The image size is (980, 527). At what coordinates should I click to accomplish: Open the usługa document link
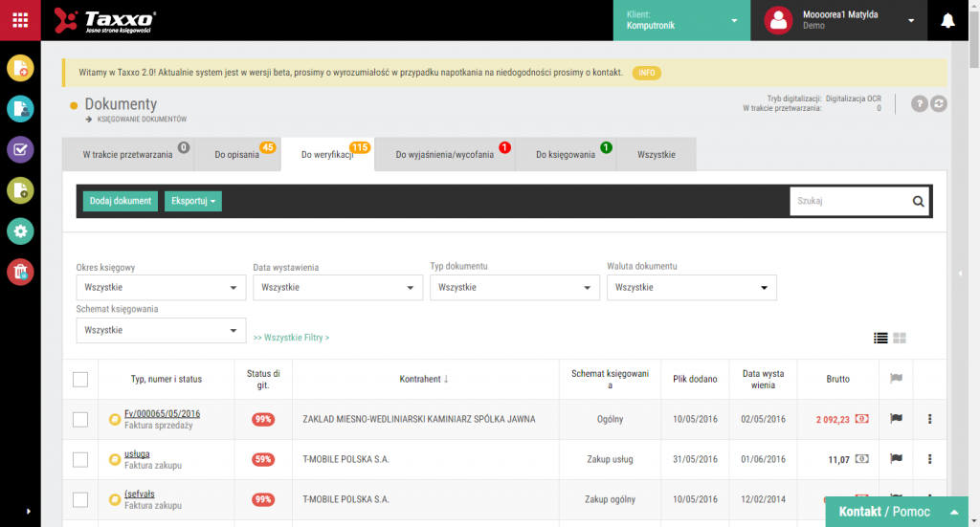(137, 454)
